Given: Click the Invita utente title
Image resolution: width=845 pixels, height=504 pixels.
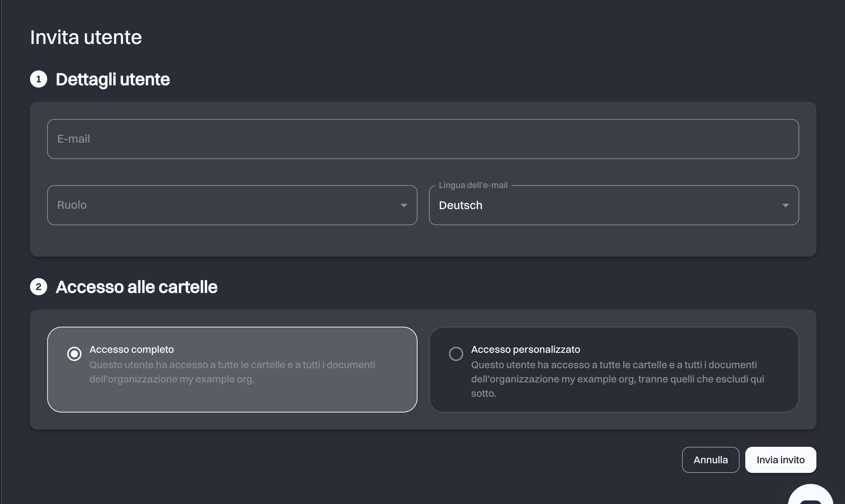Looking at the screenshot, I should tap(86, 37).
